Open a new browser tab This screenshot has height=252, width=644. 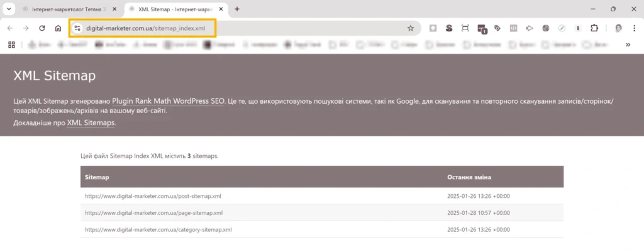(x=237, y=9)
